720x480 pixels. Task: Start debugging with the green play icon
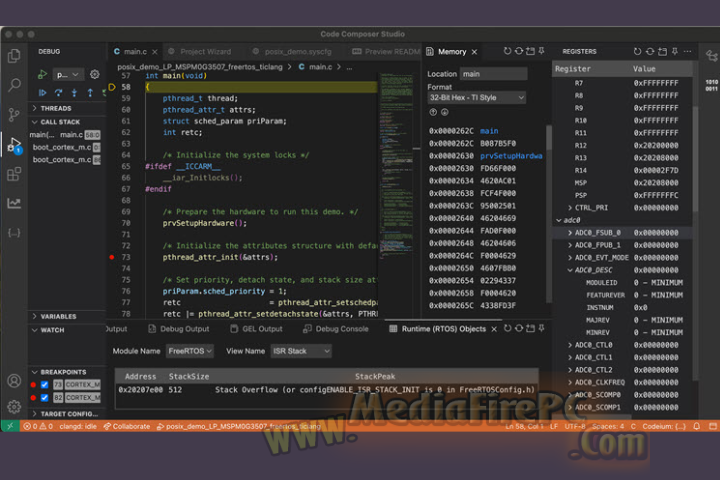(42, 74)
